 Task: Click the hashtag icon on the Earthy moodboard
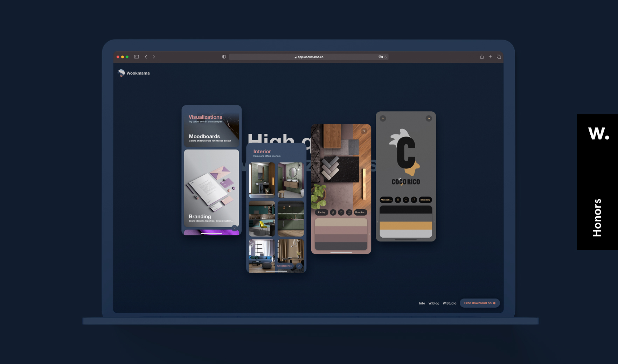click(x=333, y=212)
